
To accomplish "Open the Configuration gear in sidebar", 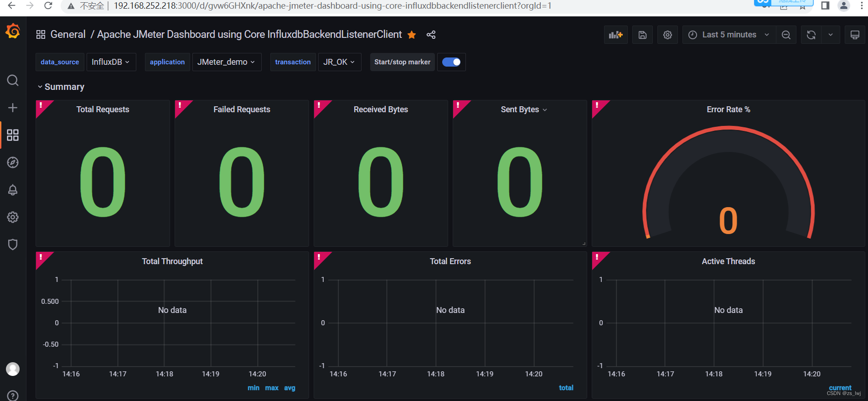I will point(13,217).
